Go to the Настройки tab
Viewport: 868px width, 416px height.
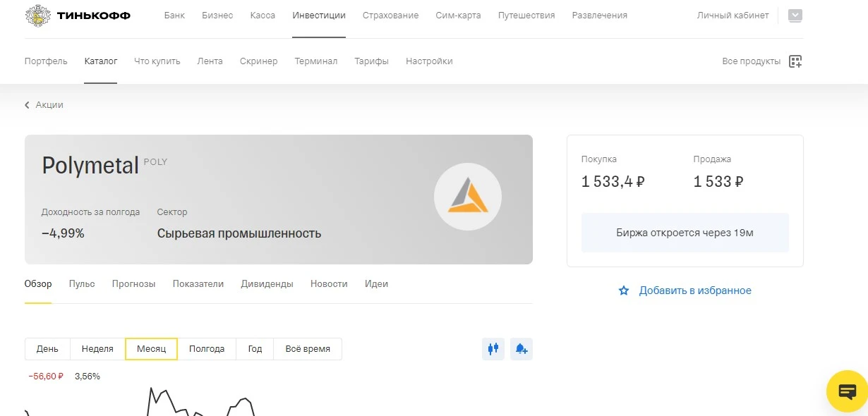point(429,61)
